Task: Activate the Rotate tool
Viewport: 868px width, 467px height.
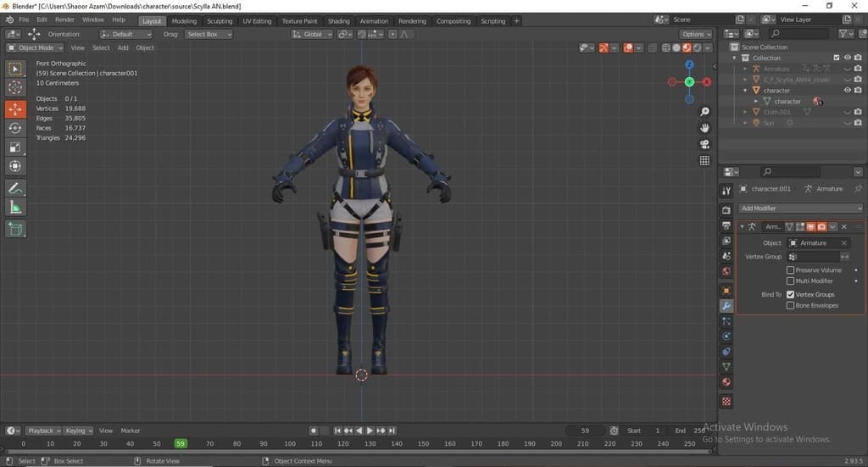Action: point(15,128)
